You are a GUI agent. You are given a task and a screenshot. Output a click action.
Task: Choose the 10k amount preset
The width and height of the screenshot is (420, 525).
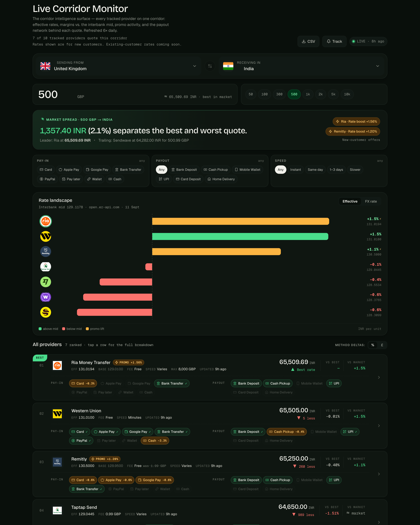point(347,94)
